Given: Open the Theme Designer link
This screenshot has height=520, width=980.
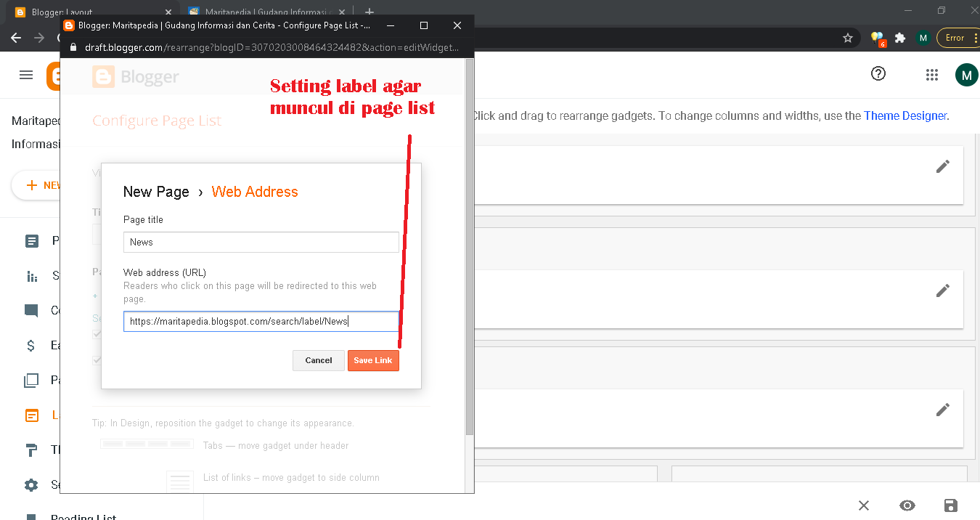Looking at the screenshot, I should pyautogui.click(x=905, y=115).
